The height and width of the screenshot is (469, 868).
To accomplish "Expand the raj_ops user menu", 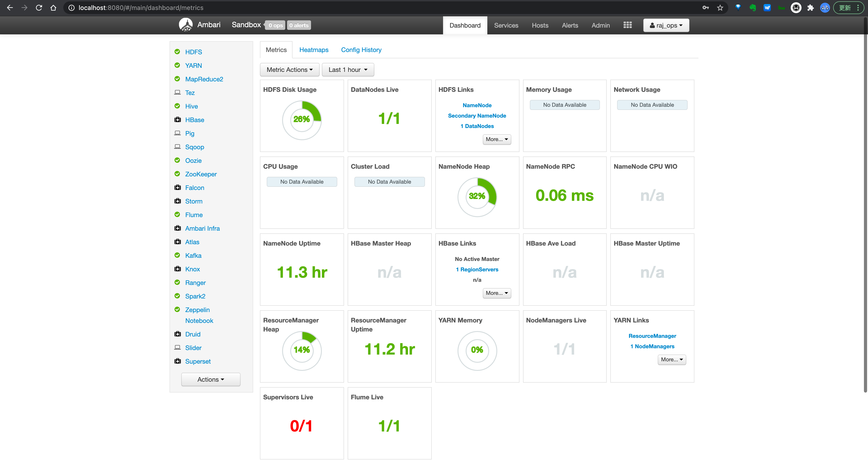I will tap(666, 25).
